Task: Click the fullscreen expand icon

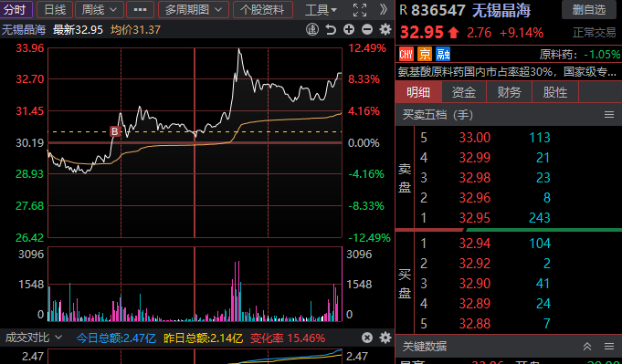Action: pyautogui.click(x=360, y=9)
